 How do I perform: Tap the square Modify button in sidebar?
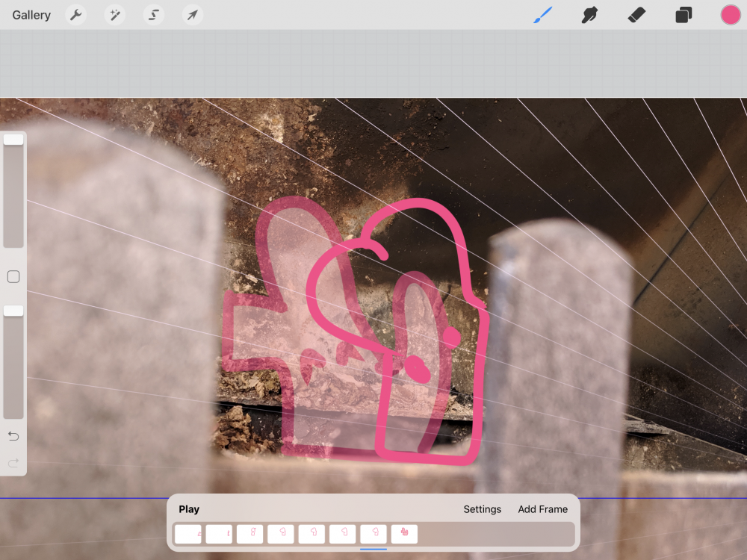[x=13, y=277]
